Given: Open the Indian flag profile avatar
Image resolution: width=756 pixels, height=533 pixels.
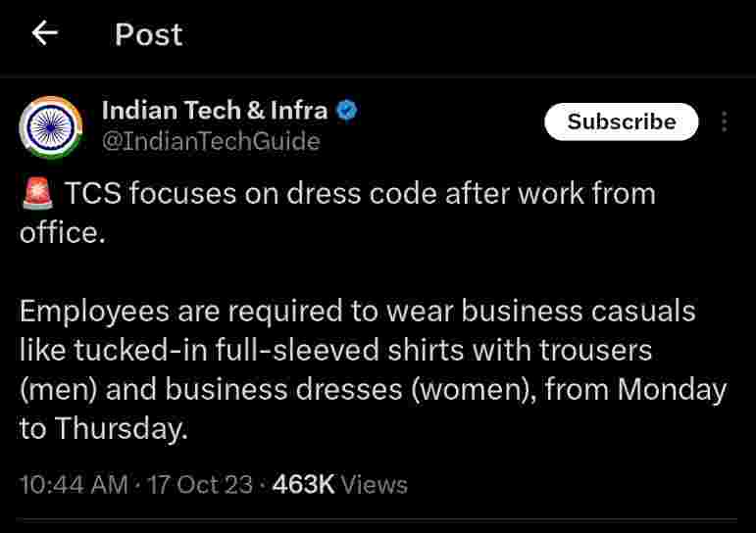Looking at the screenshot, I should click(51, 126).
